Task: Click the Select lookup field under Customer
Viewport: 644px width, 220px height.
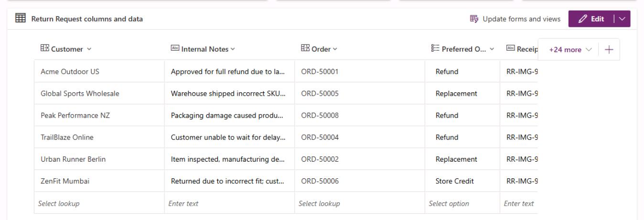Action: click(x=99, y=203)
